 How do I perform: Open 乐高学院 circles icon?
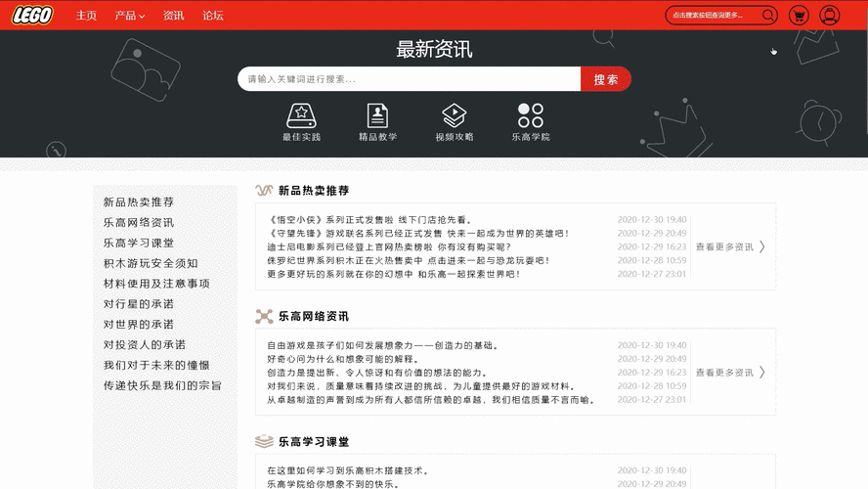click(531, 115)
